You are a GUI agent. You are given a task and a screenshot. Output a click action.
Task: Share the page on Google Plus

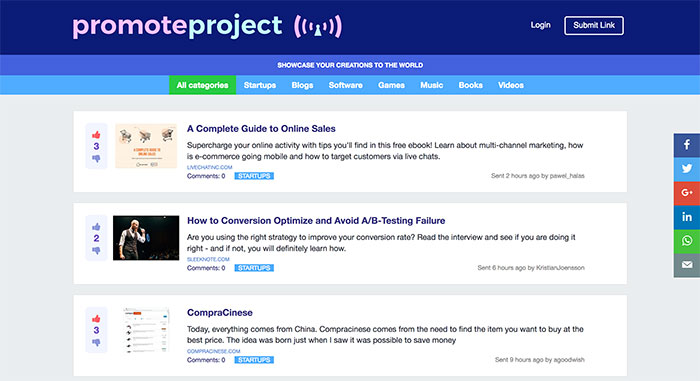click(x=687, y=193)
